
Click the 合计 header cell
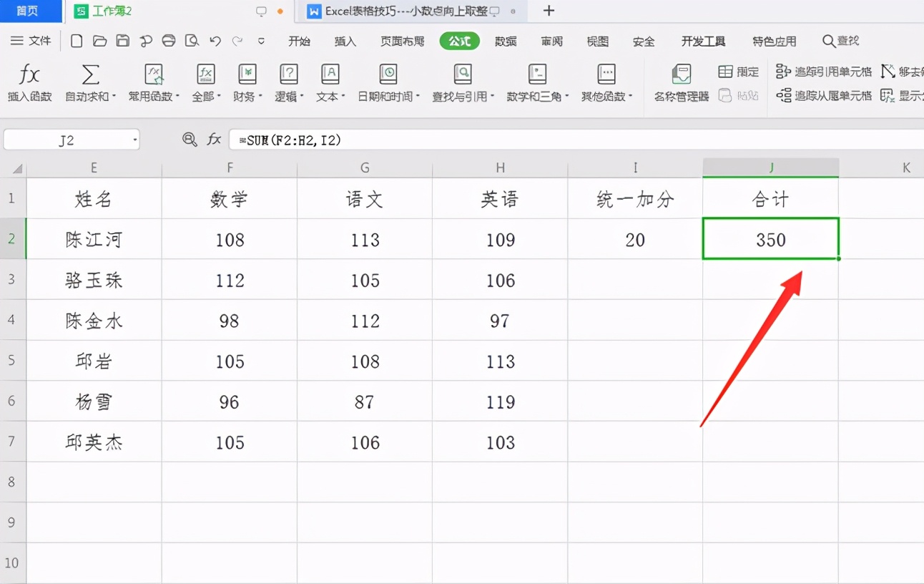pyautogui.click(x=771, y=198)
